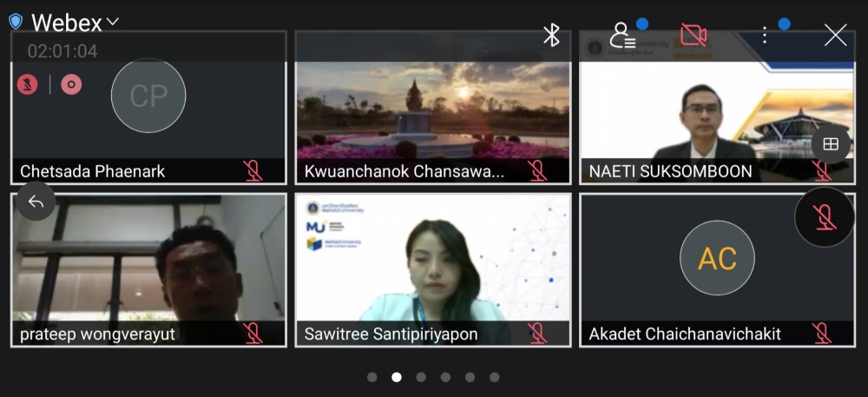This screenshot has width=868, height=397.
Task: Tap the blue shield security icon
Action: [16, 22]
